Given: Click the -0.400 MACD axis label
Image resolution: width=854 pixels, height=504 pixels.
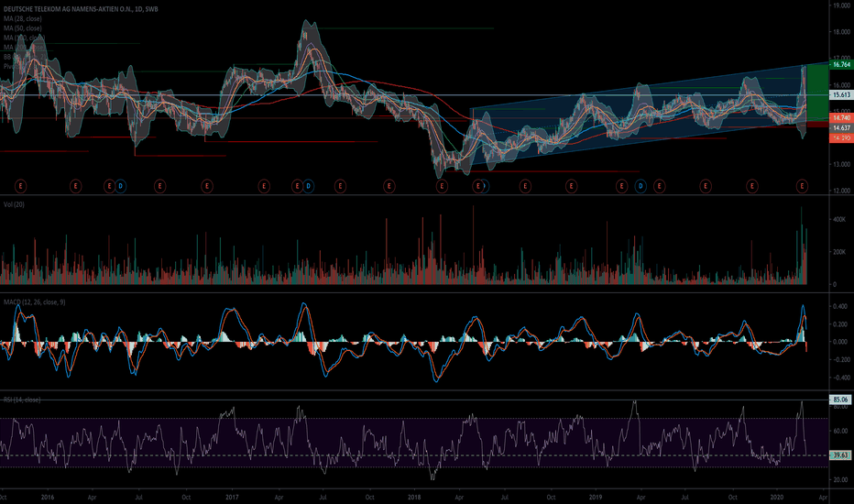Looking at the screenshot, I should point(840,378).
